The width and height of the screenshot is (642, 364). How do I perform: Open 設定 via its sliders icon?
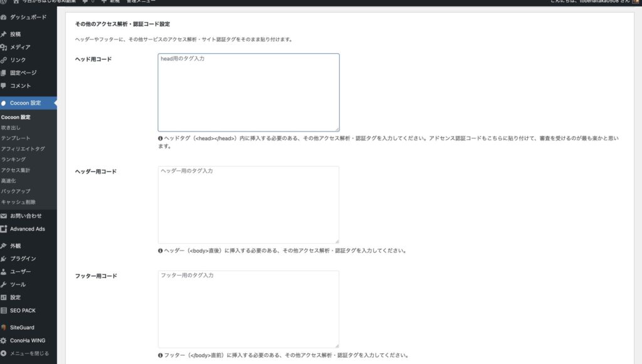click(x=3, y=298)
